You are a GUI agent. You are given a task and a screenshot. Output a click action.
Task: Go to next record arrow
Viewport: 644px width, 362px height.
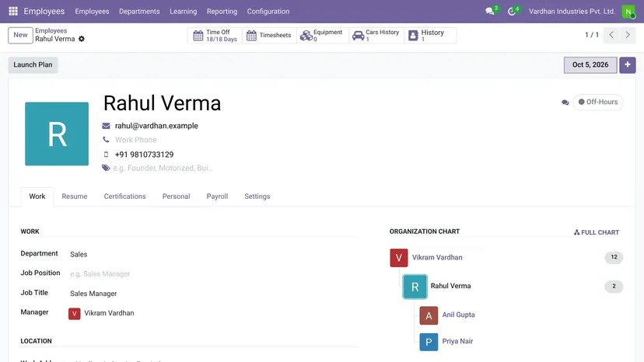tap(628, 35)
